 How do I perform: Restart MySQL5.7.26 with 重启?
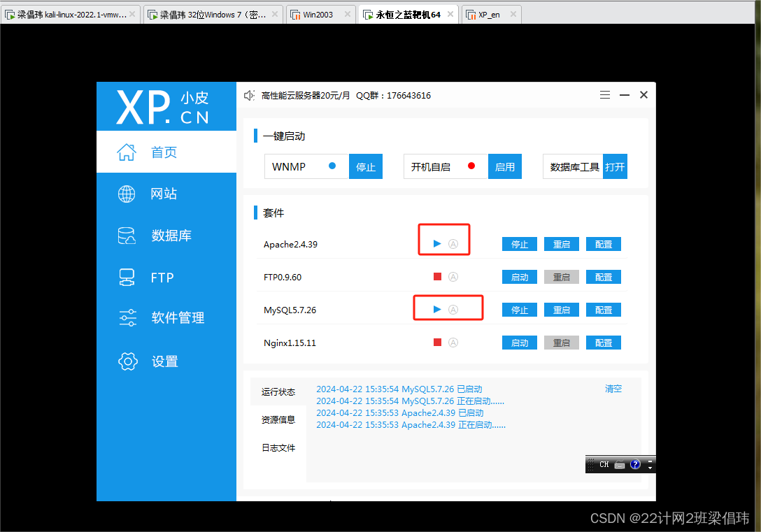pyautogui.click(x=562, y=310)
